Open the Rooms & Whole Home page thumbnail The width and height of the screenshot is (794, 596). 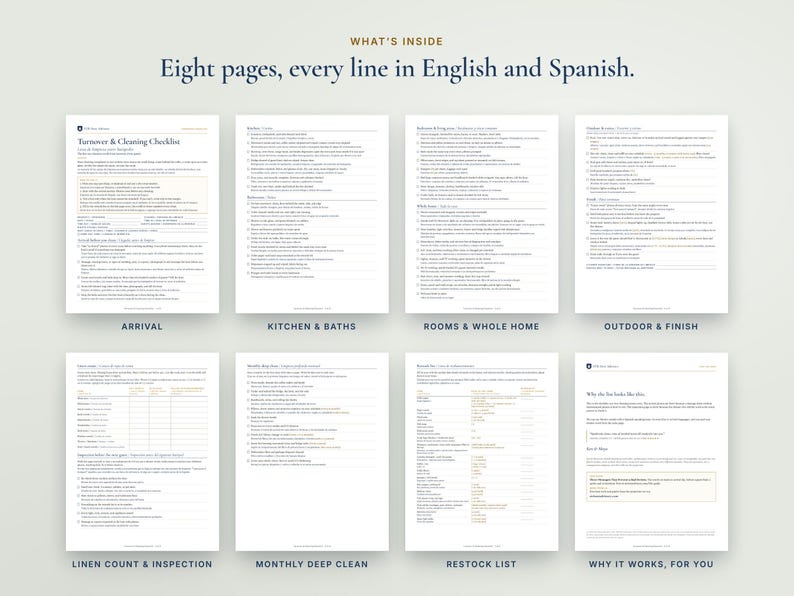pos(482,214)
